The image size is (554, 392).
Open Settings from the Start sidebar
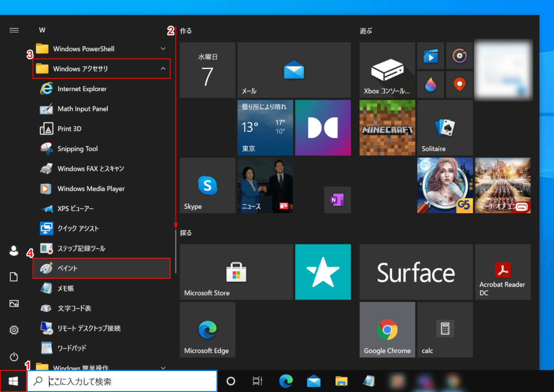14,331
